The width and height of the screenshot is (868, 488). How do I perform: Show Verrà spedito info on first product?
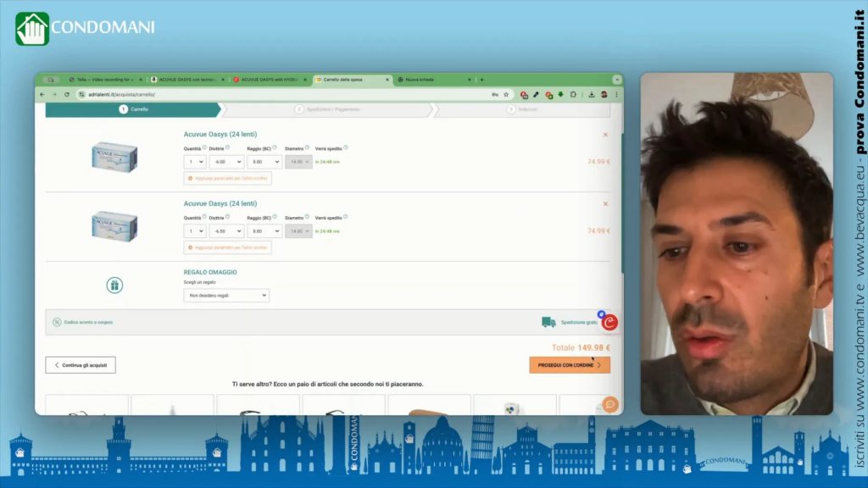coord(346,147)
